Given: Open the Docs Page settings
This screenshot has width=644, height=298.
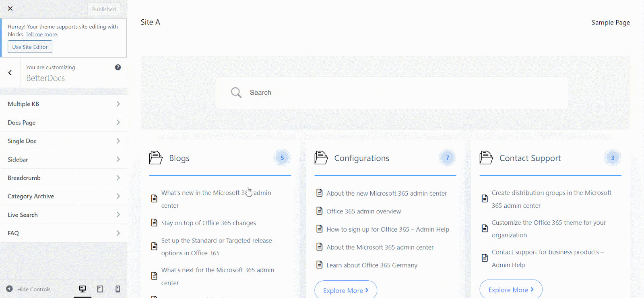Looking at the screenshot, I should point(64,122).
